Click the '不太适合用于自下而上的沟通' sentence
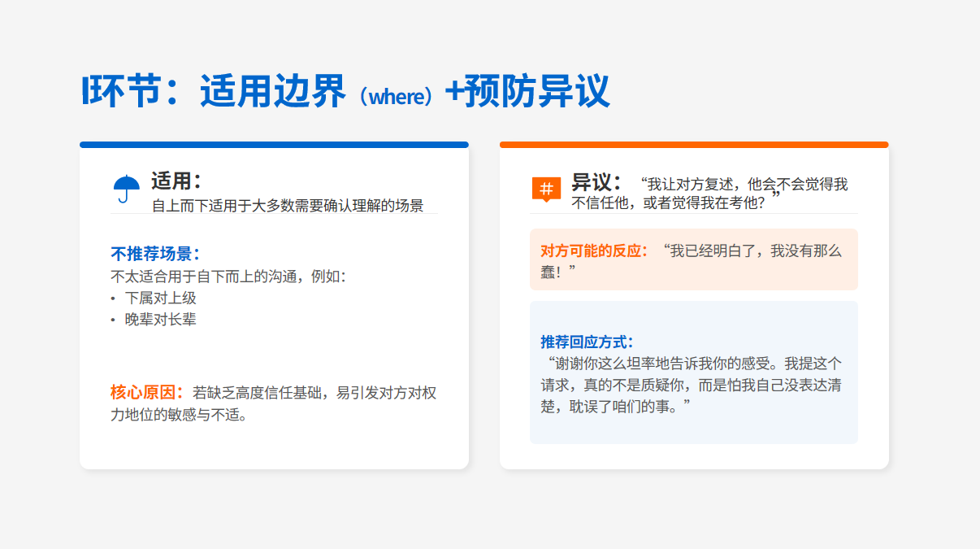Viewport: 980px width, 549px height. tap(228, 277)
